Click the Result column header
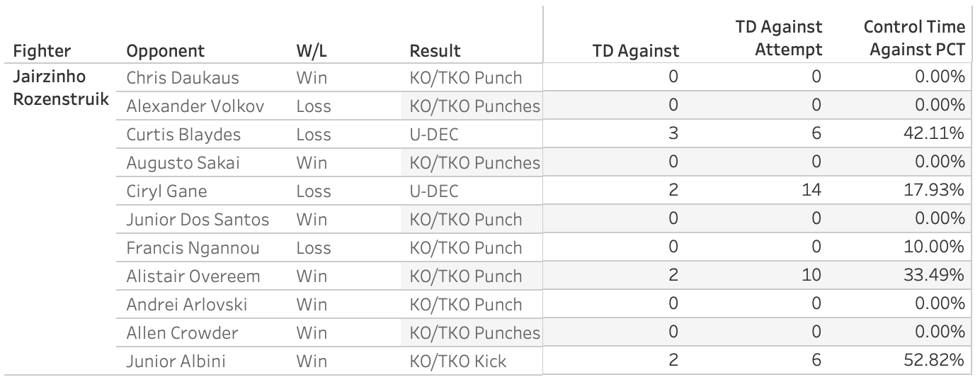Screen dimensions: 980x387 tap(435, 51)
